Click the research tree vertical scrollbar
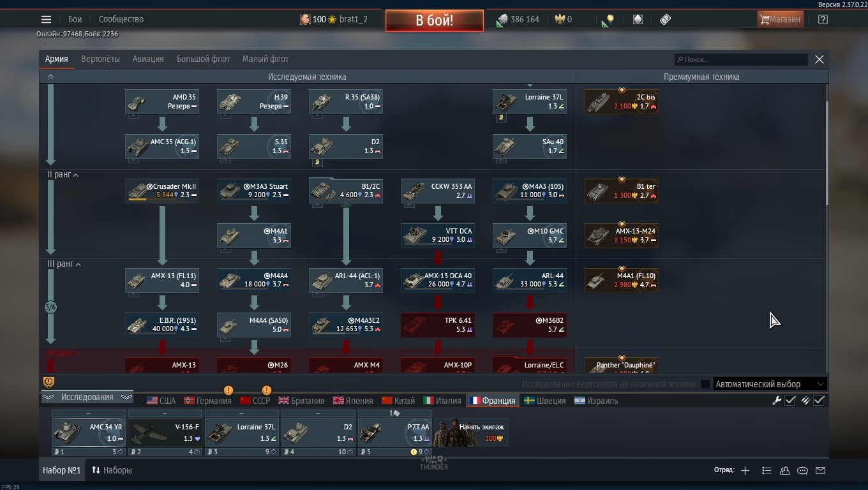868x490 pixels. tap(827, 153)
